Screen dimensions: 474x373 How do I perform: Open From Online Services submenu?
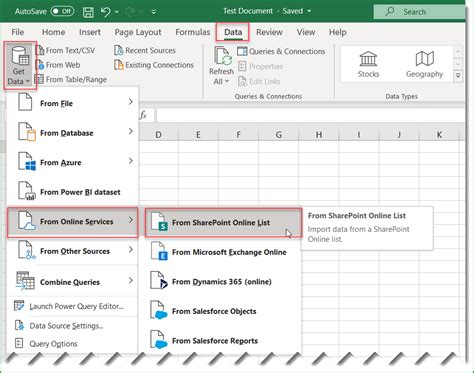(72, 222)
